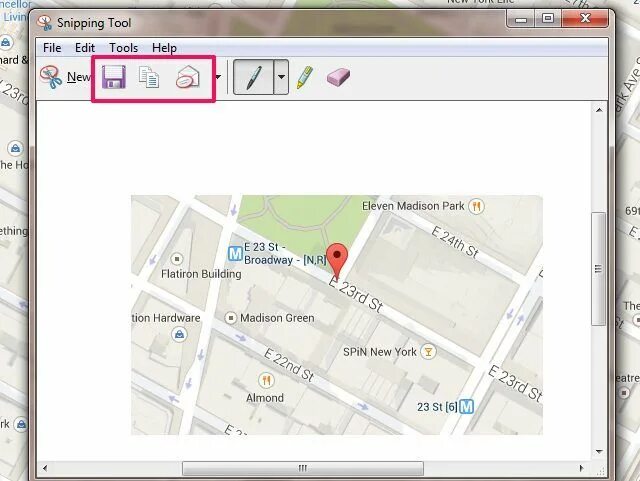Viewport: 640px width, 481px height.
Task: Click the E 23 St - Broadway label
Action: (285, 254)
